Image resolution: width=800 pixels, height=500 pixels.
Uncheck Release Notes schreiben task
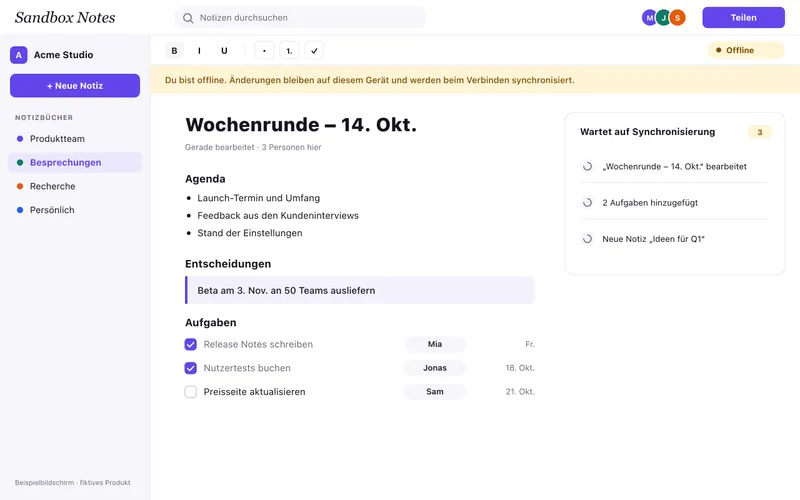(190, 344)
